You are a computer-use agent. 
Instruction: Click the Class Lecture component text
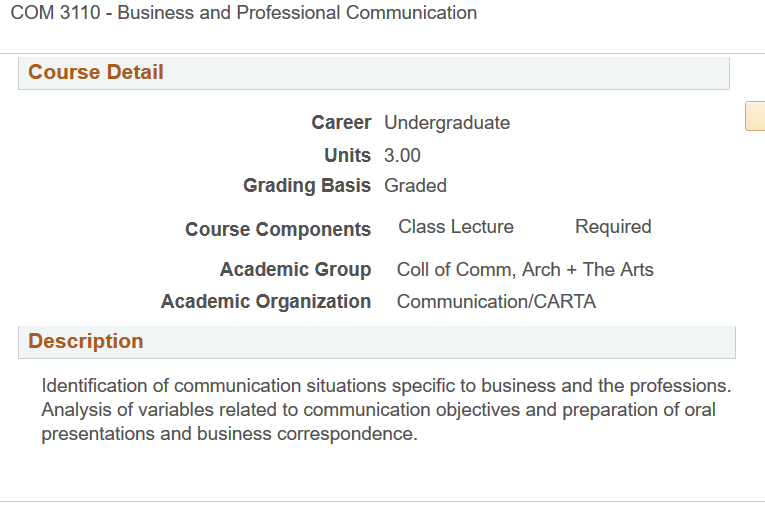click(456, 227)
